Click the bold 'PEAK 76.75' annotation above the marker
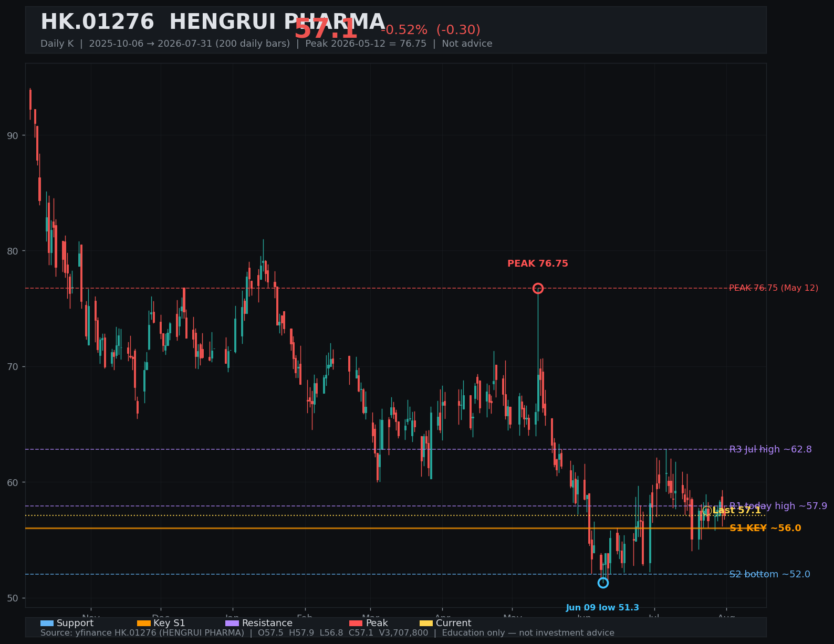Viewport: 834px width, 644px height. point(538,263)
